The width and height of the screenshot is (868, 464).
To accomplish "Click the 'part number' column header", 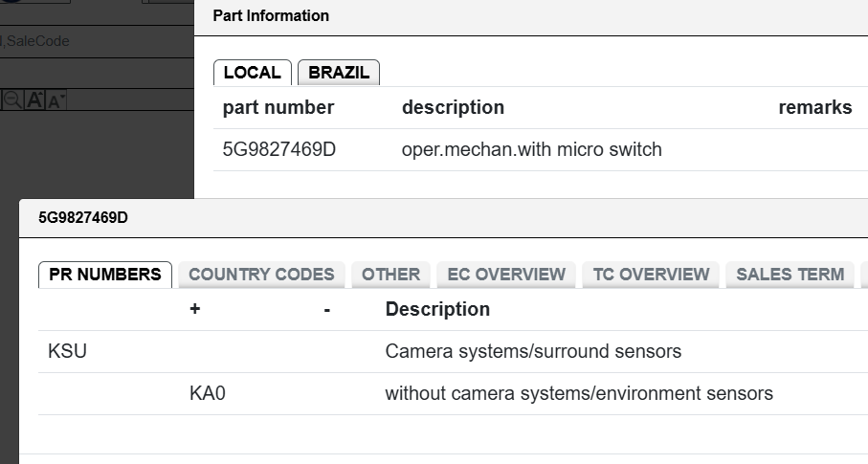I will (278, 107).
